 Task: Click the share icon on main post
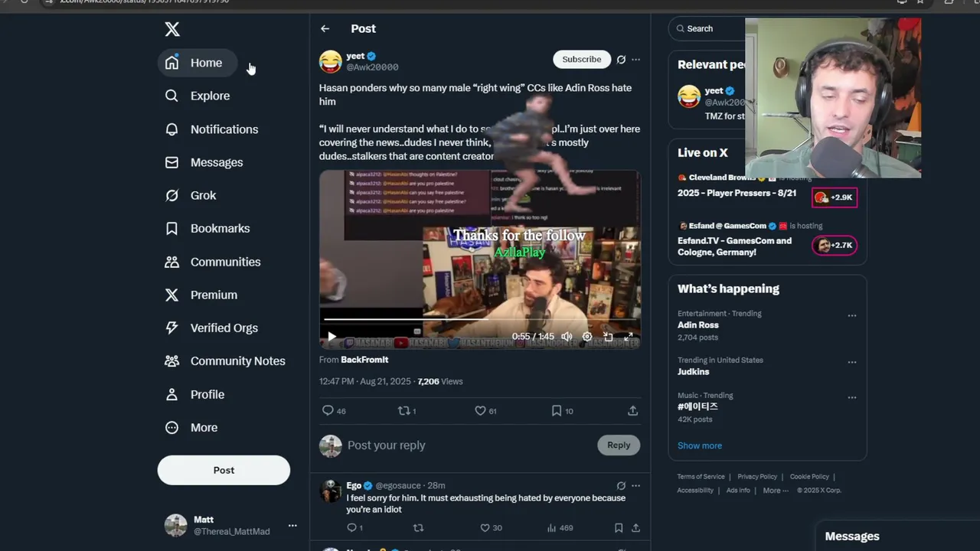(x=632, y=411)
